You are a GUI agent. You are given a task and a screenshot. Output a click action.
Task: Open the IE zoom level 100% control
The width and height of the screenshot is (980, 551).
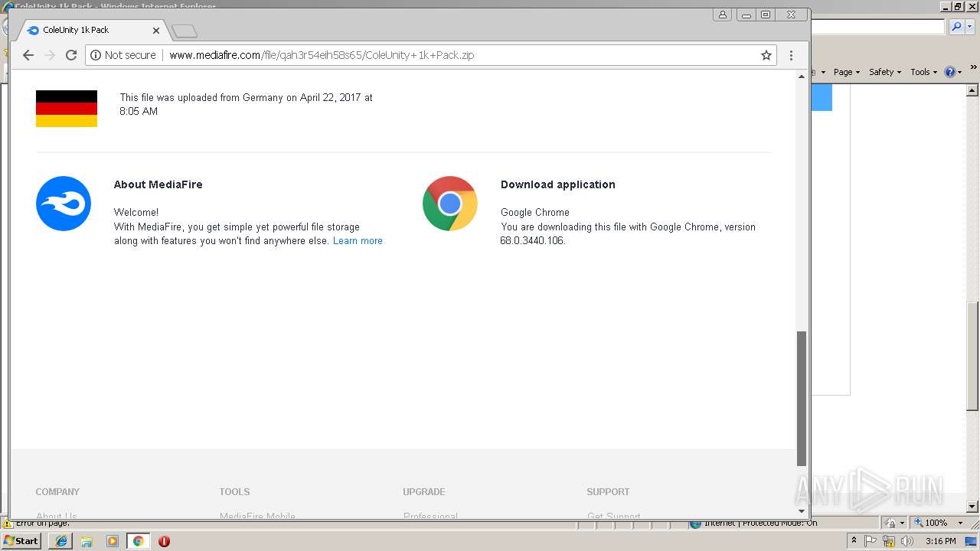point(931,523)
